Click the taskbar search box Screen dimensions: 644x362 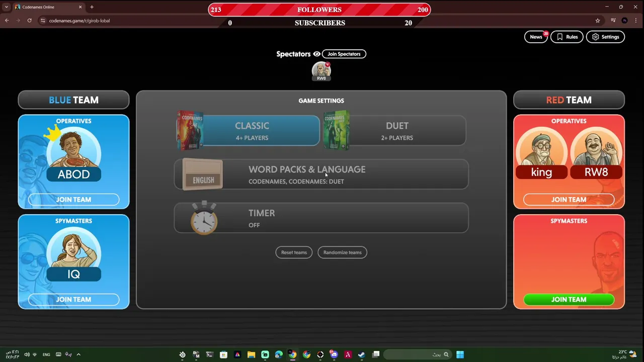pos(419,354)
